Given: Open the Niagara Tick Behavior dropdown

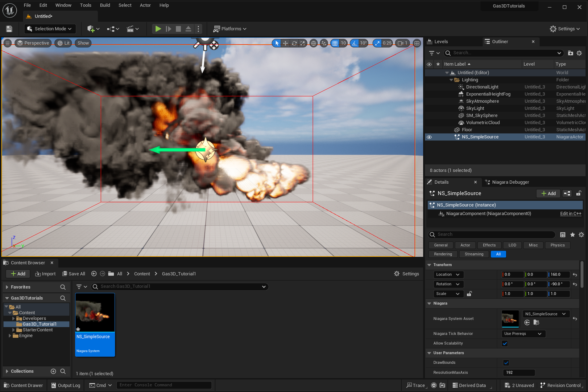Looking at the screenshot, I should tap(523, 334).
